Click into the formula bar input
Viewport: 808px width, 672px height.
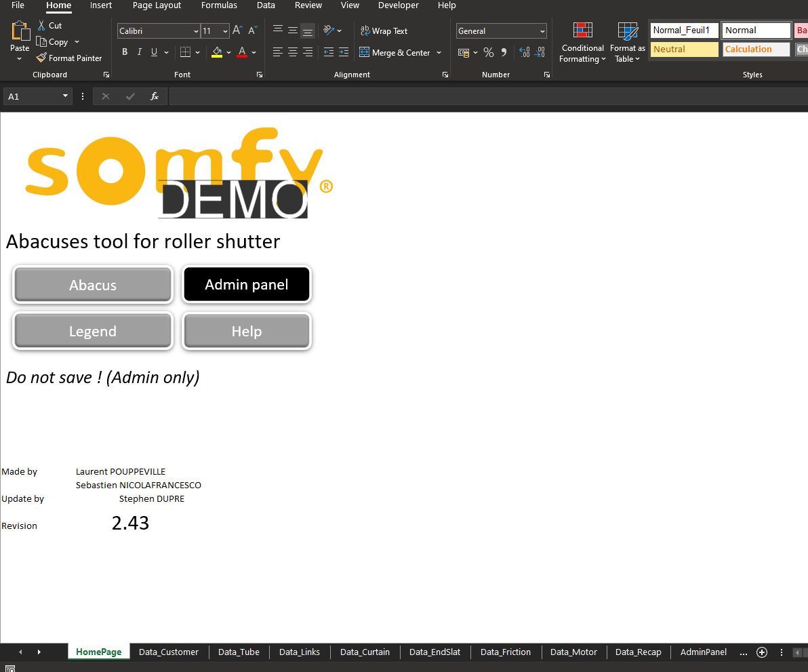(489, 96)
